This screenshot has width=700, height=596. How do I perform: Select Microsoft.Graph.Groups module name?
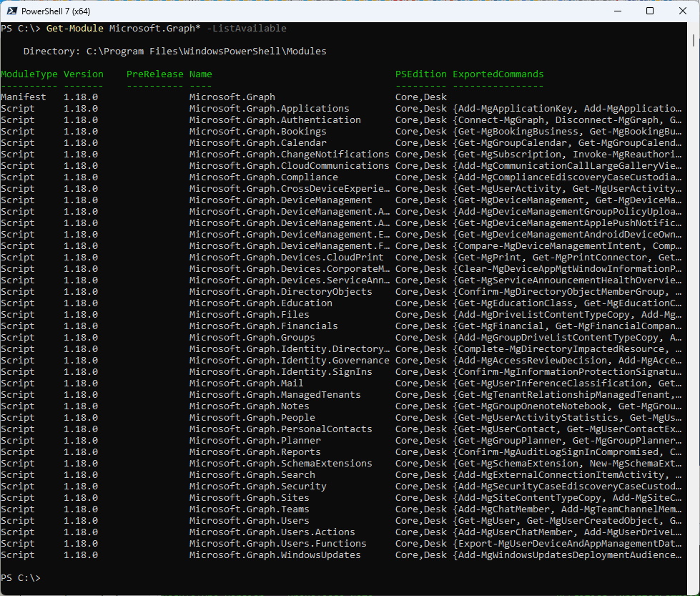[x=252, y=337]
